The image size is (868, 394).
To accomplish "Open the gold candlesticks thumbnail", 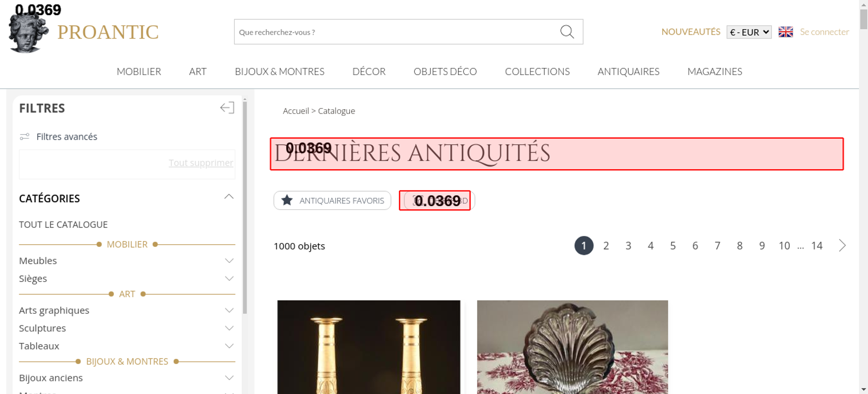I will [x=368, y=347].
